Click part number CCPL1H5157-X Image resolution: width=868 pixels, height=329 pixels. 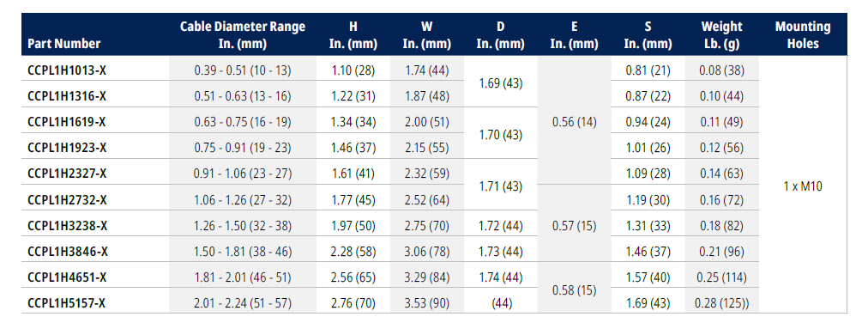pos(66,303)
